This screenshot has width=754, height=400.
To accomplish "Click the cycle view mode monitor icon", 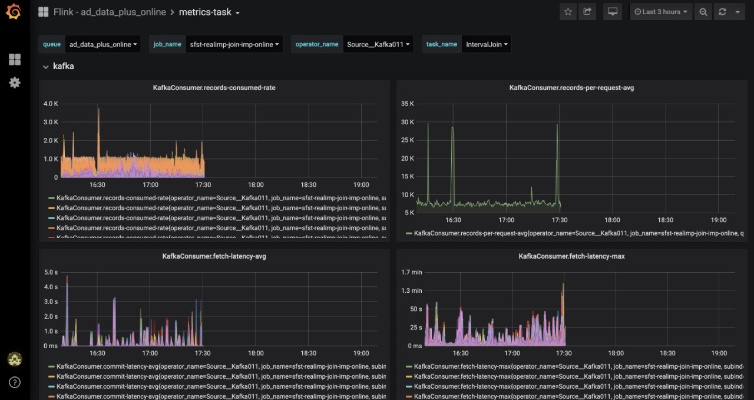I will click(612, 12).
